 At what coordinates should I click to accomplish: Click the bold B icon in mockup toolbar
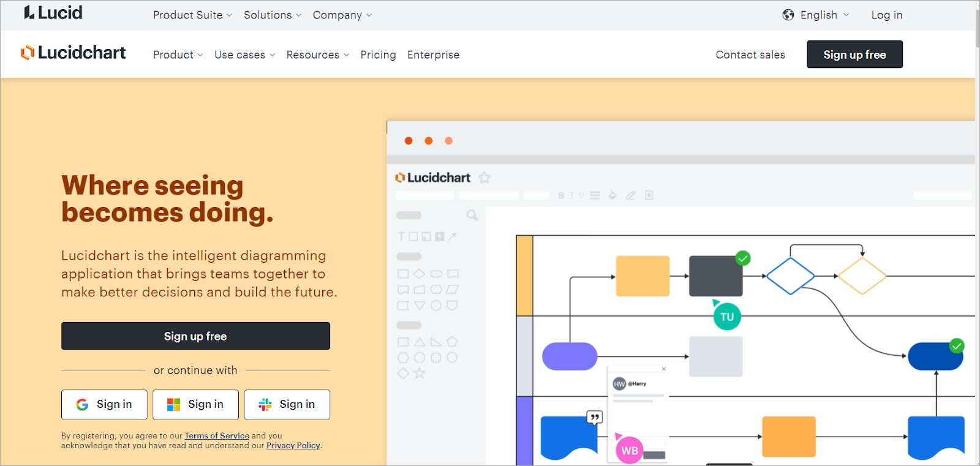click(561, 195)
